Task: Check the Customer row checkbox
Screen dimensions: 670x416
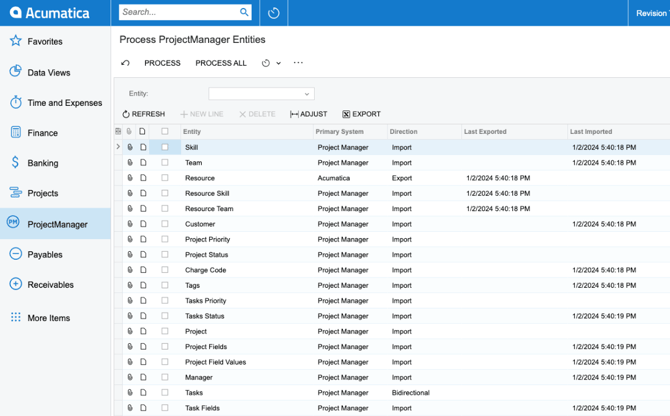Action: pyautogui.click(x=165, y=224)
